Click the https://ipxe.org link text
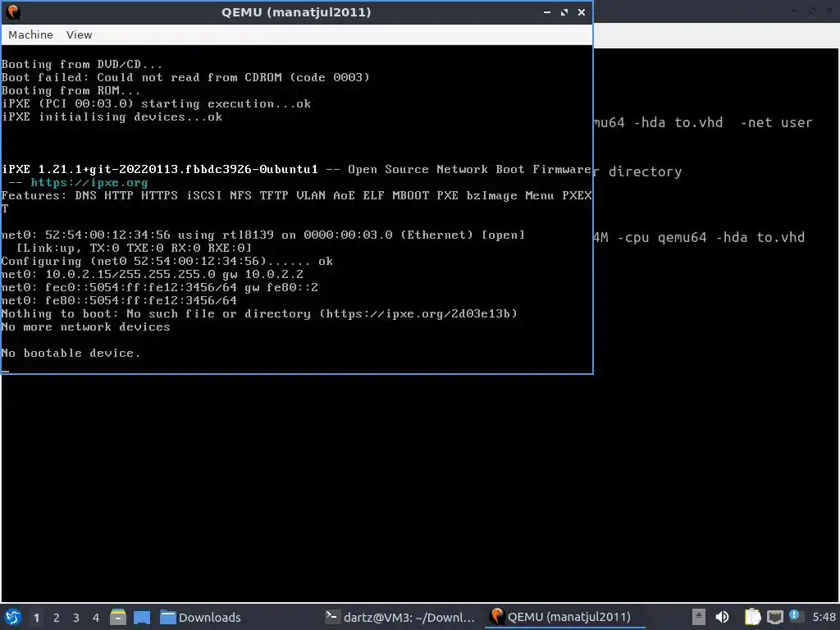 click(89, 183)
